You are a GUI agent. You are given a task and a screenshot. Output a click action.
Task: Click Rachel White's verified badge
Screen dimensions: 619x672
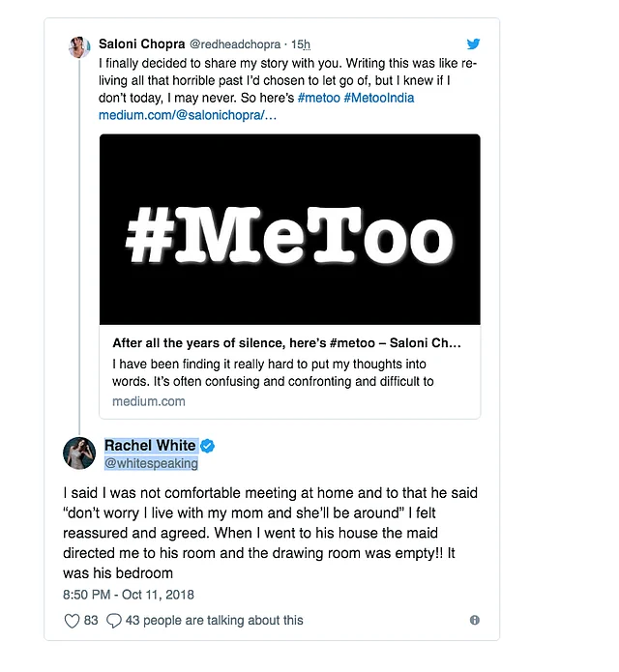tap(208, 446)
